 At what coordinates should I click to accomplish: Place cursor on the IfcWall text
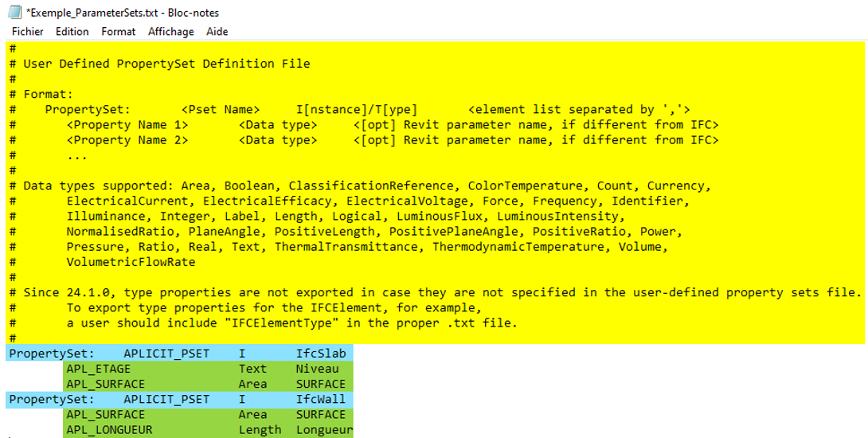pos(321,399)
